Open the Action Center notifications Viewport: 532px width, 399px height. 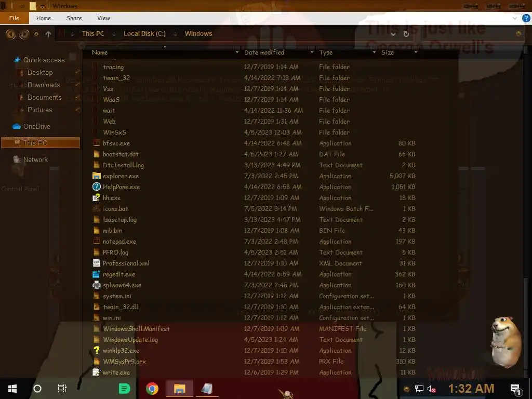pos(515,389)
